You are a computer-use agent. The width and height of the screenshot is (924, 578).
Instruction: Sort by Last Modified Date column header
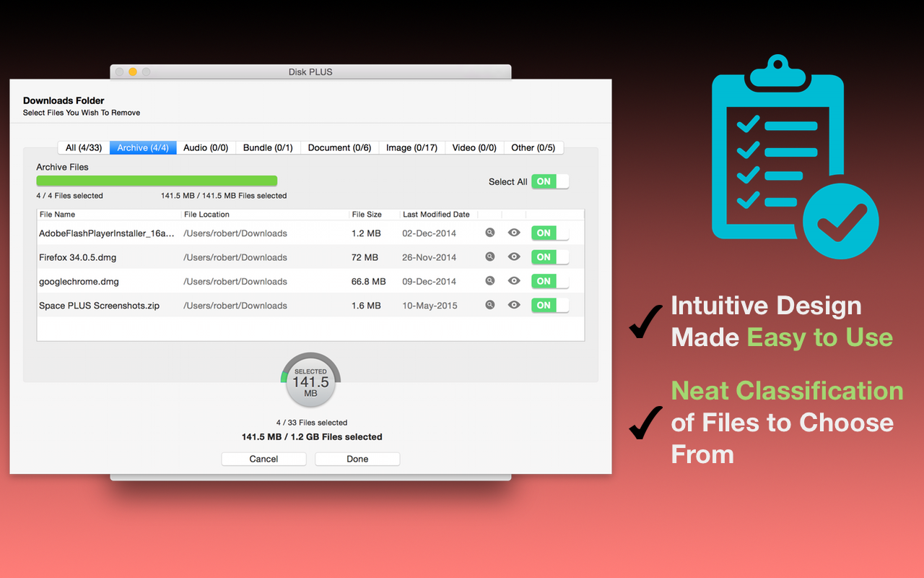[x=439, y=215]
